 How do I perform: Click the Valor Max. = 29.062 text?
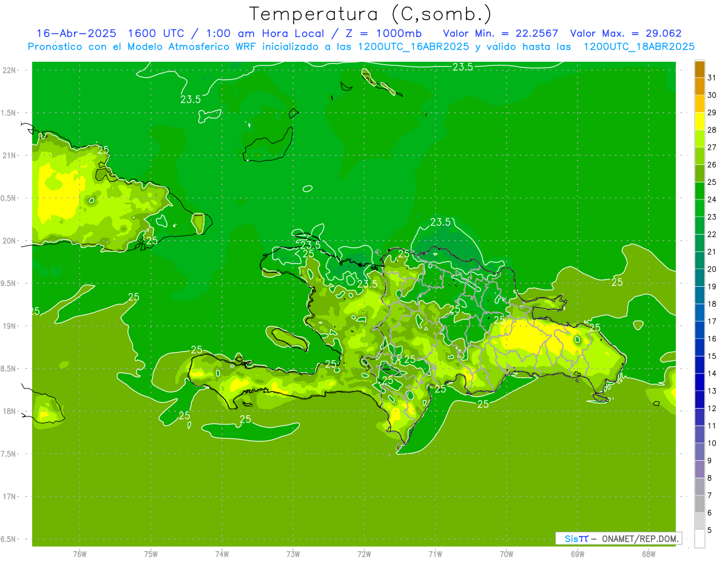click(x=626, y=33)
